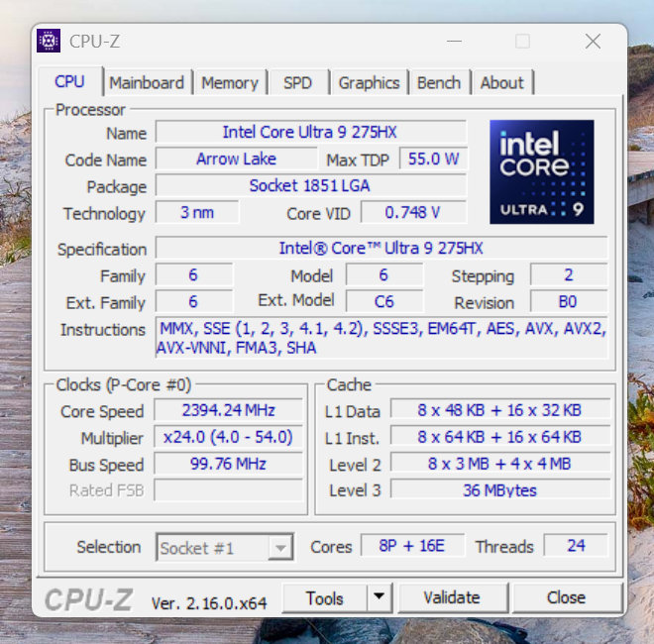This screenshot has width=654, height=644.
Task: Click the Tools button
Action: coord(325,597)
